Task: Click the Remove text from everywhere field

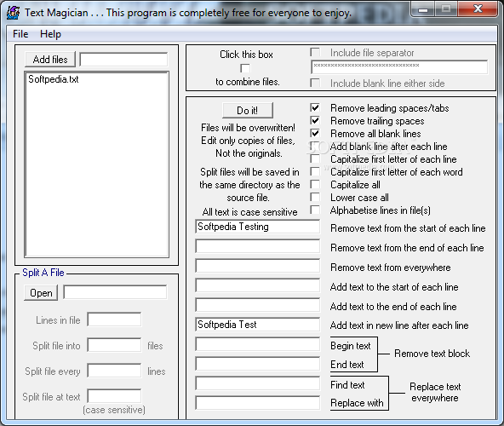Action: tap(257, 266)
